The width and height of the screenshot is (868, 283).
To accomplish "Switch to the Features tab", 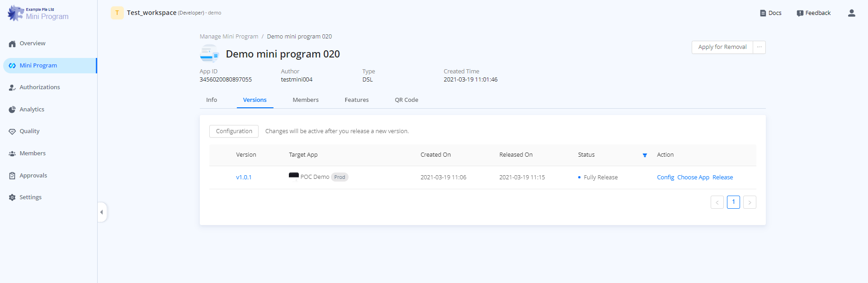I will coord(357,100).
